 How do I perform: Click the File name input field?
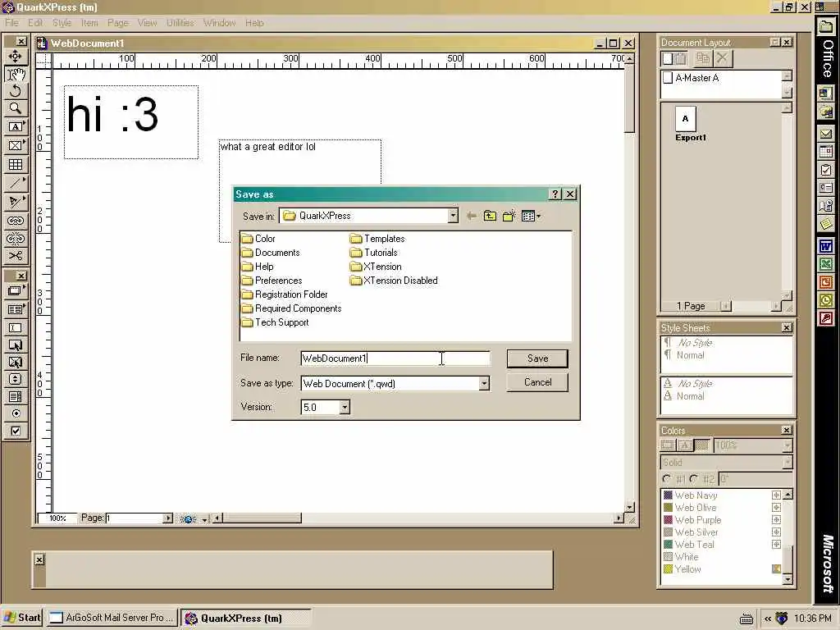(x=395, y=358)
